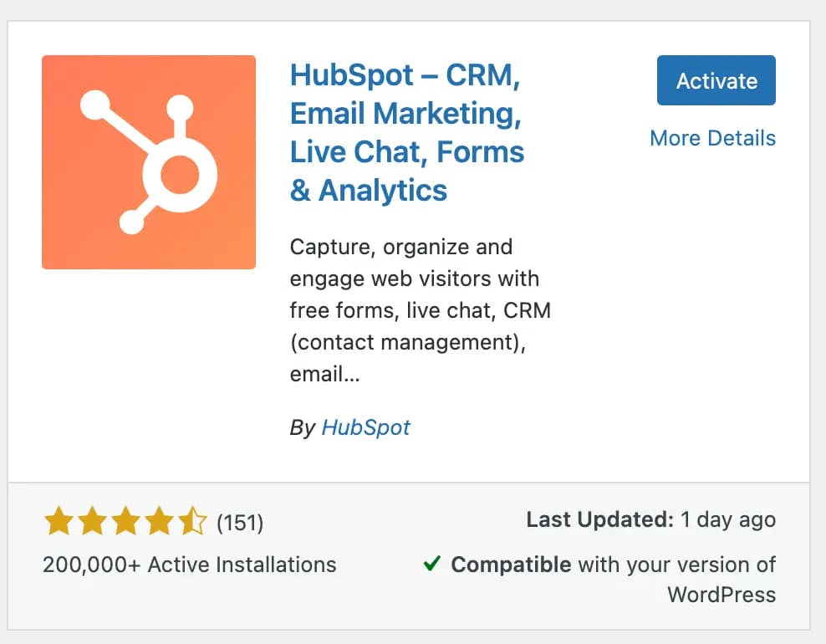This screenshot has width=826, height=644.
Task: Click the 200,000+ Active Installations text
Action: tap(189, 565)
